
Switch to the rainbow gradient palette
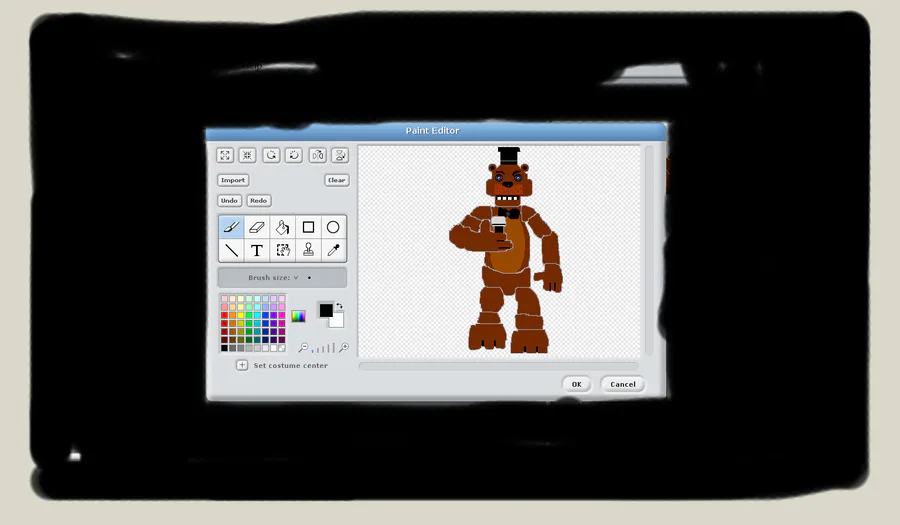(x=298, y=316)
